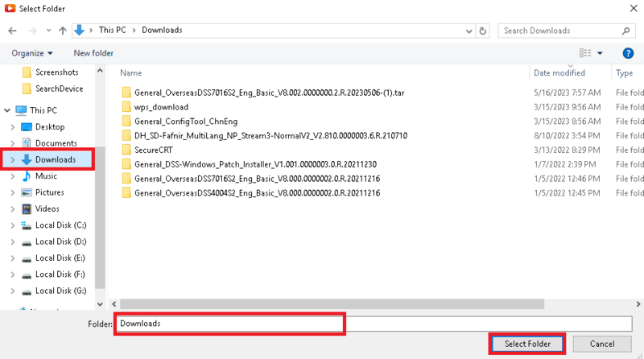The width and height of the screenshot is (644, 359).
Task: Click the navigation pane up scroll arrow
Action: [x=100, y=71]
